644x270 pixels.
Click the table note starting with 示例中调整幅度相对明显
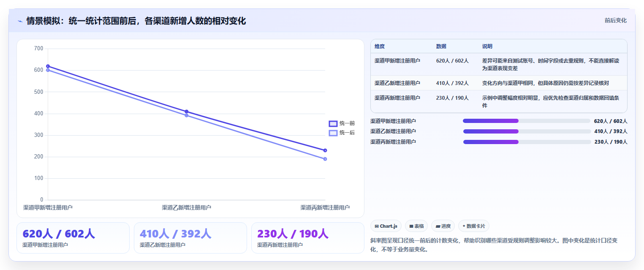(x=551, y=101)
